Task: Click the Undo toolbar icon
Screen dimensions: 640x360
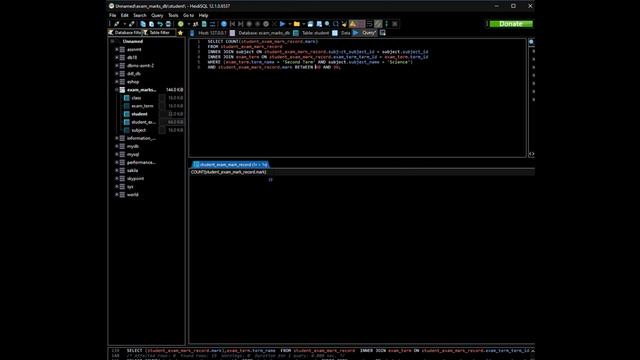Action: tap(160, 24)
